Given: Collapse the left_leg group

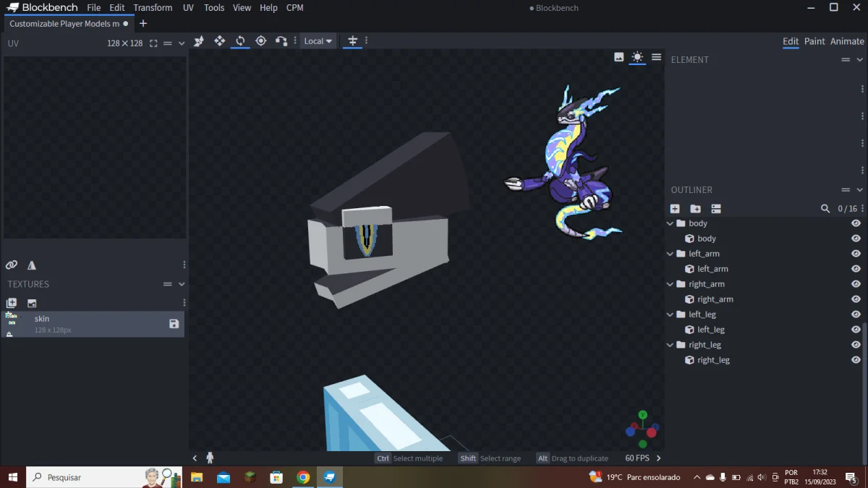Looking at the screenshot, I should 671,314.
